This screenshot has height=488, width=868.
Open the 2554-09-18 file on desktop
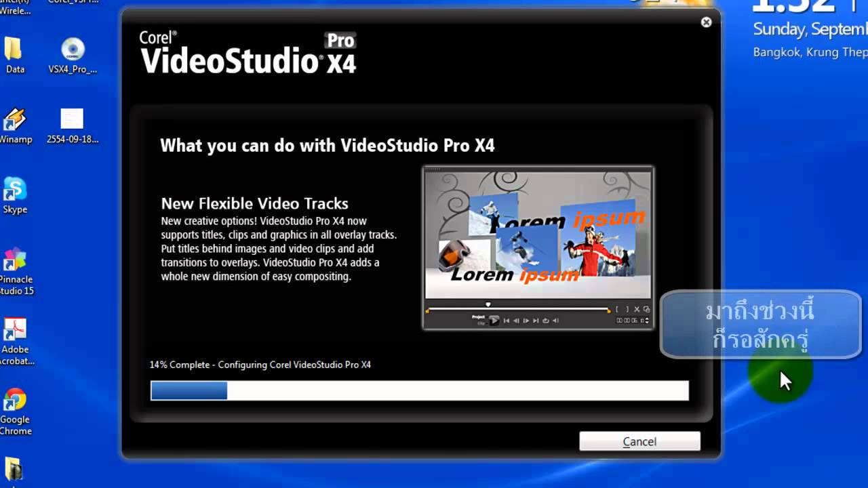point(73,126)
